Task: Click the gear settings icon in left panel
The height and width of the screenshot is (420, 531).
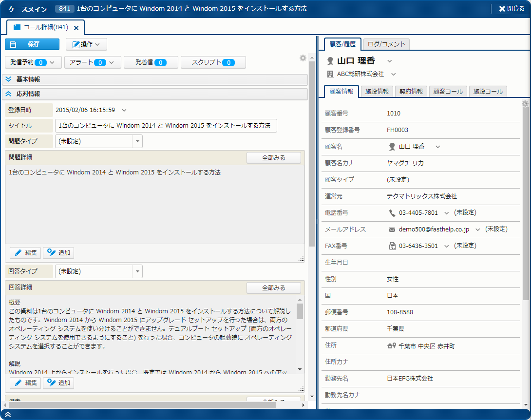Action: (303, 58)
